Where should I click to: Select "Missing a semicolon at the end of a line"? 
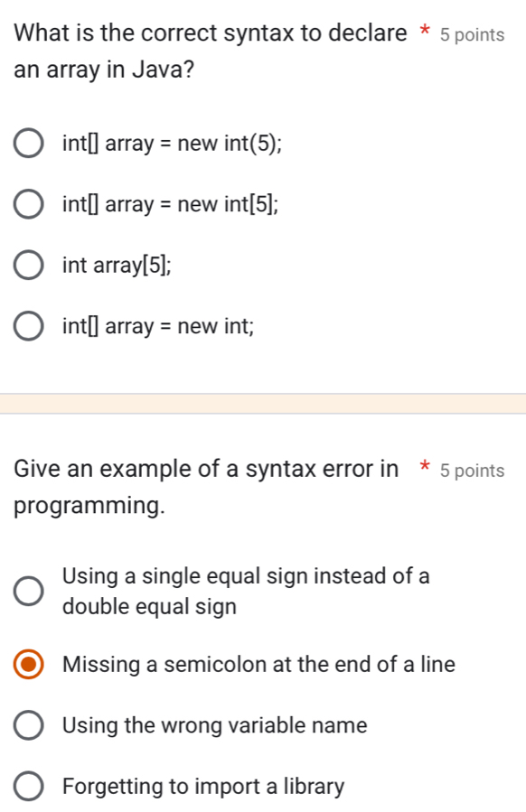(28, 665)
